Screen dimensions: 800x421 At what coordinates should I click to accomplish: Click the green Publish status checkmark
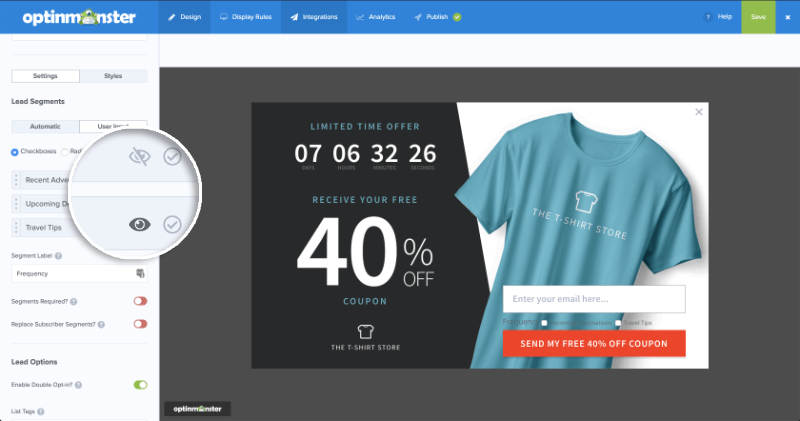point(457,17)
